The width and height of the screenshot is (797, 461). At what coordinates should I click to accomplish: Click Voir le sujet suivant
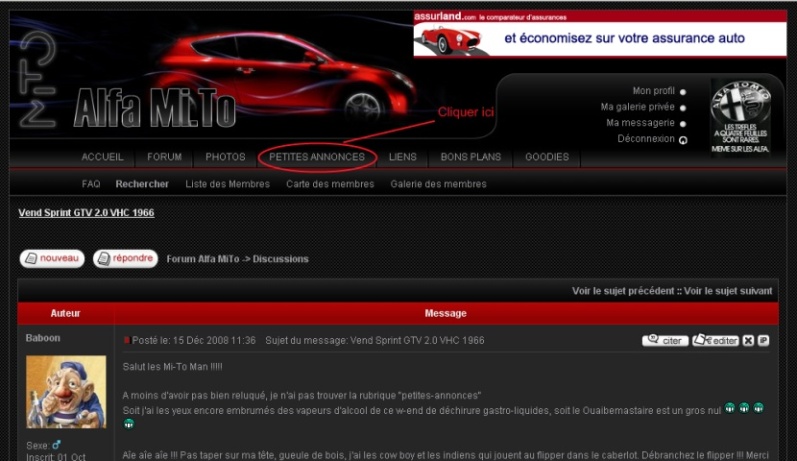(x=728, y=291)
